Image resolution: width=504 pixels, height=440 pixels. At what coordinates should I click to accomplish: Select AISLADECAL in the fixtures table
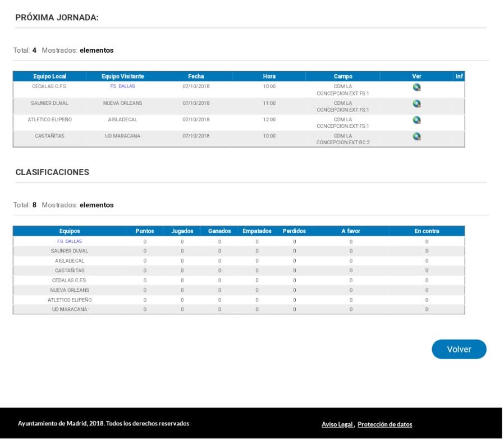tap(123, 120)
